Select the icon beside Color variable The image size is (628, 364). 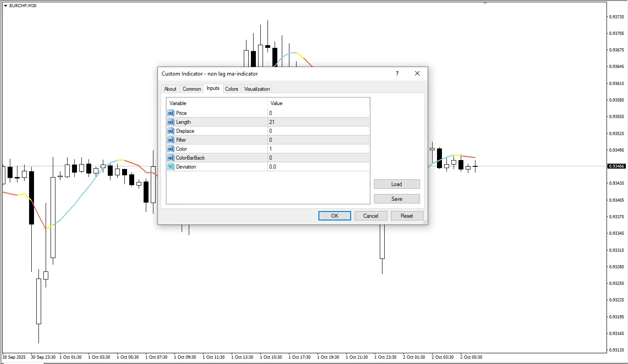[x=170, y=149]
